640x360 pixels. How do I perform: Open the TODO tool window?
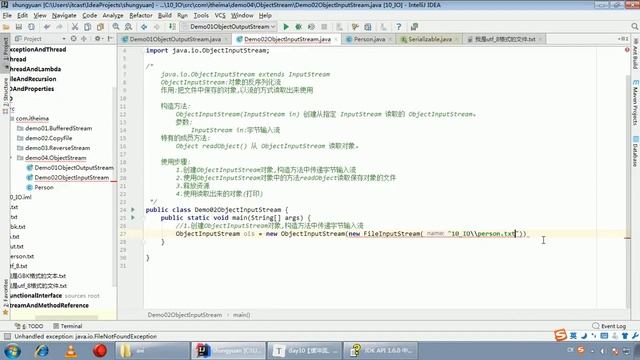click(x=29, y=326)
